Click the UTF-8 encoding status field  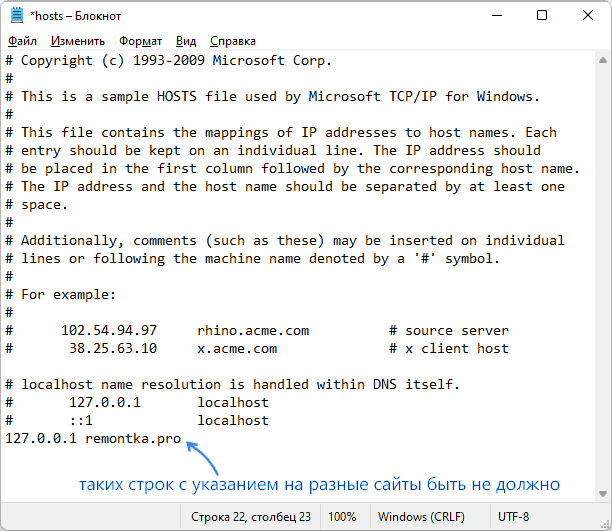click(x=514, y=517)
